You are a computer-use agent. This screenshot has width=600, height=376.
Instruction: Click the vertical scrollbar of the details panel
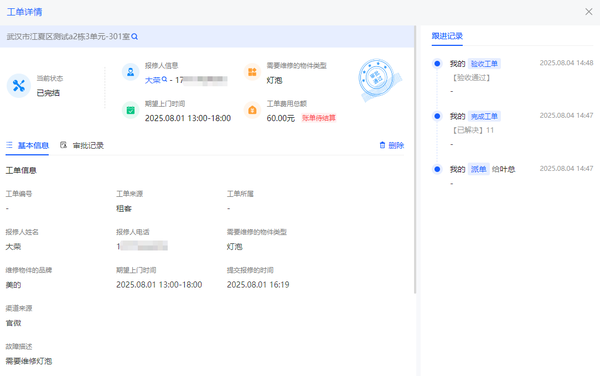pos(415,160)
